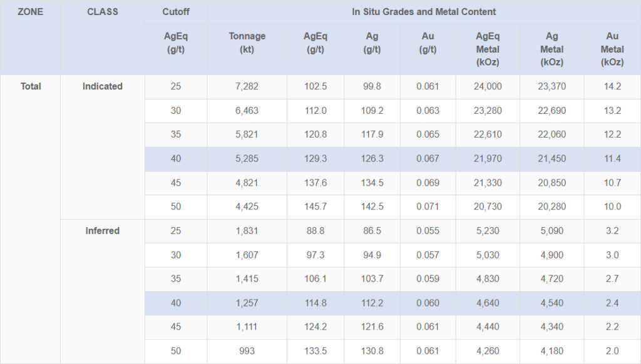Click the Total zone cell

(31, 86)
